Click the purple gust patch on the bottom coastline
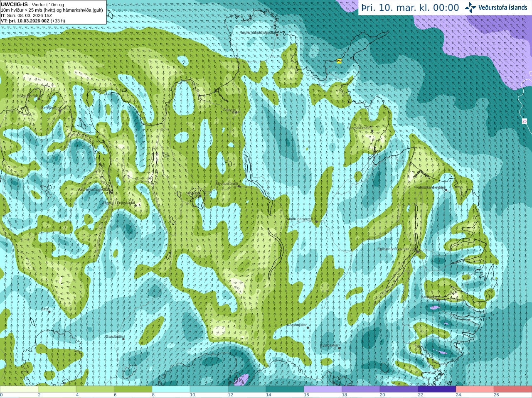 tap(241, 379)
